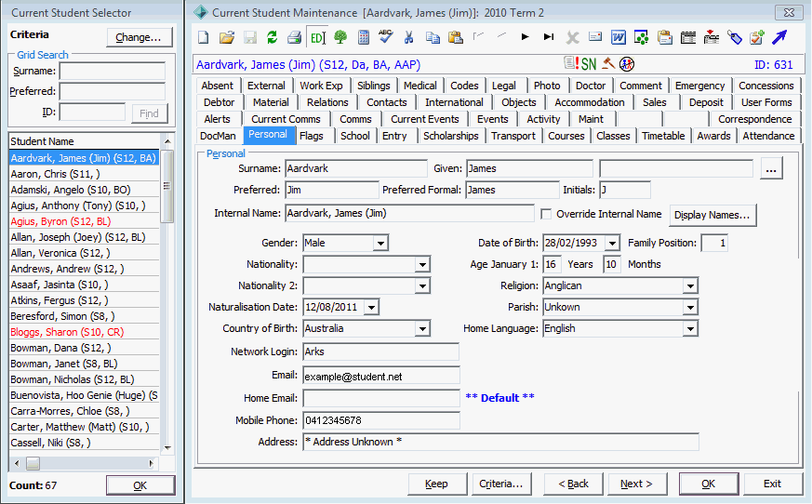Click the Display Names button
Screen dimensions: 812x504
(x=712, y=215)
